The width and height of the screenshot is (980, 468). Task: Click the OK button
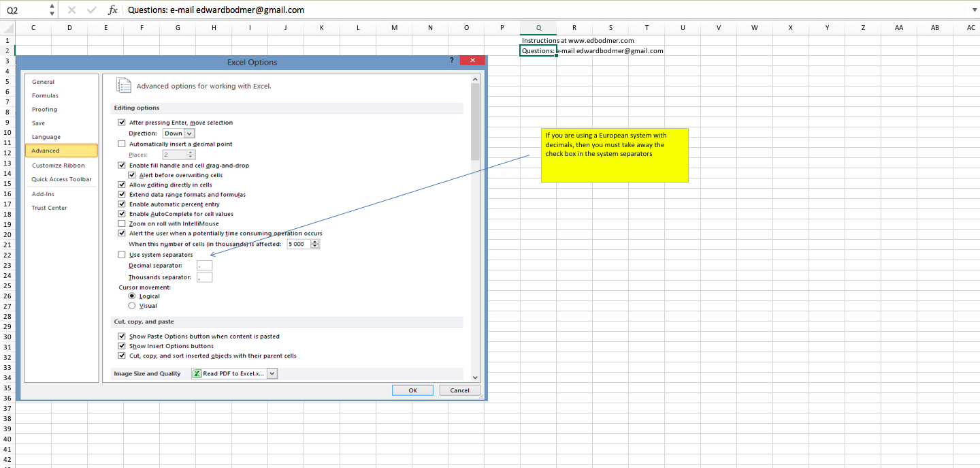[x=412, y=390]
